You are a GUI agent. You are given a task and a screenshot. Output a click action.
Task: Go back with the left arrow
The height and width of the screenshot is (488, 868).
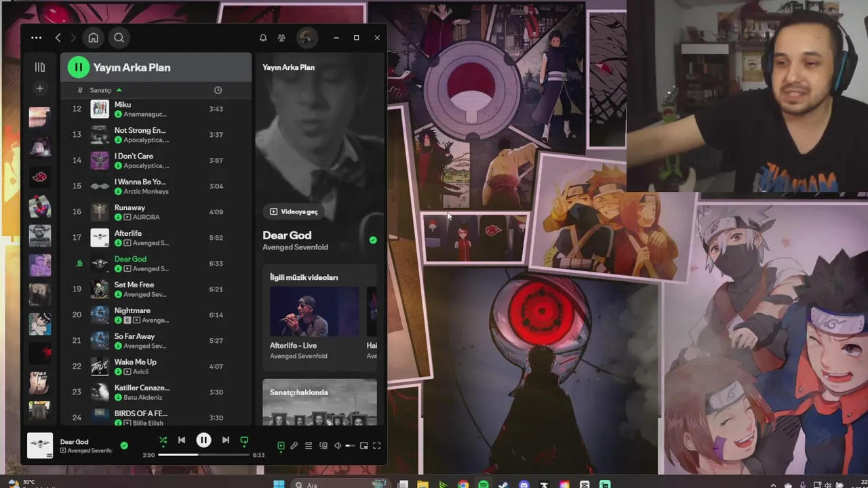[58, 38]
